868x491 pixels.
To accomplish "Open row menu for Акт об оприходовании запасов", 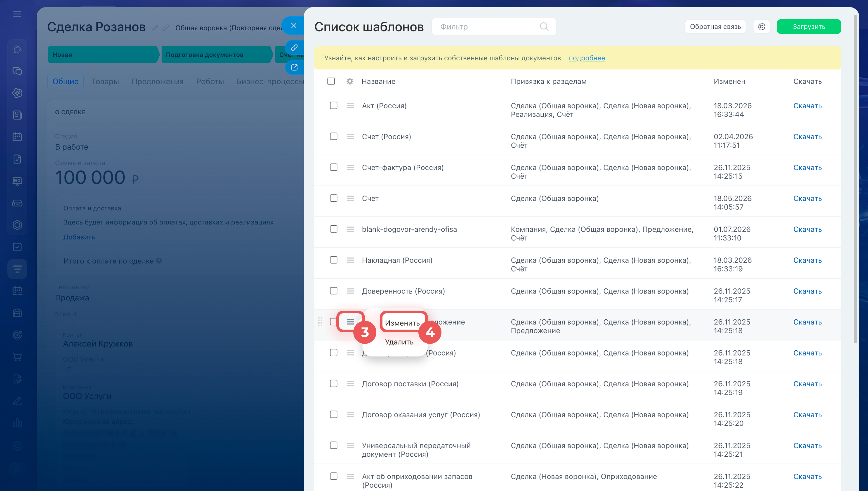I will tap(350, 476).
